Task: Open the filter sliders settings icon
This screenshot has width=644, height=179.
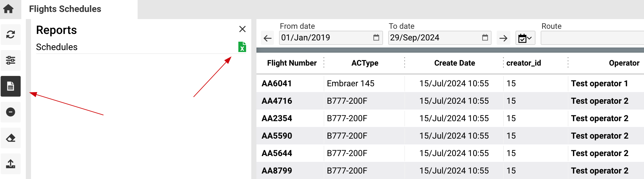Action: pos(11,60)
